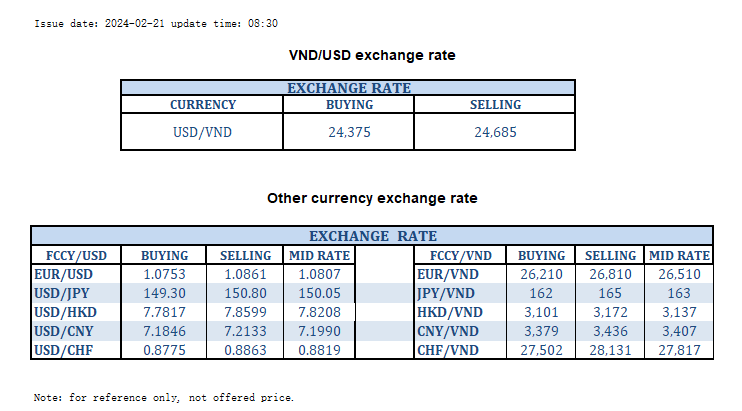Viewport: 742px width, 411px height.
Task: Select the USD/VND currency cell
Action: click(x=203, y=132)
